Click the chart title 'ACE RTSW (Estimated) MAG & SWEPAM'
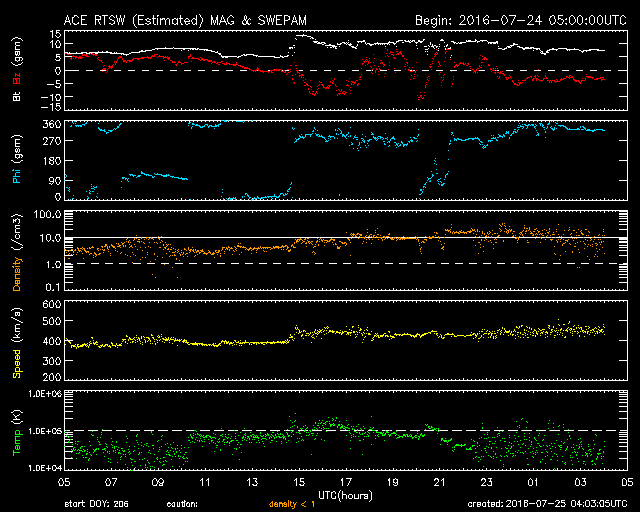 185,20
